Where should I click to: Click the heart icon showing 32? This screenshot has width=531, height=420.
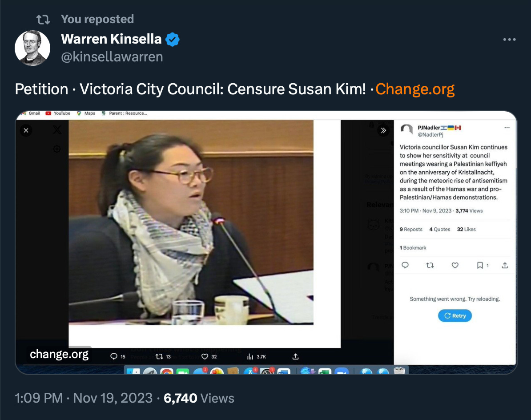pos(205,356)
